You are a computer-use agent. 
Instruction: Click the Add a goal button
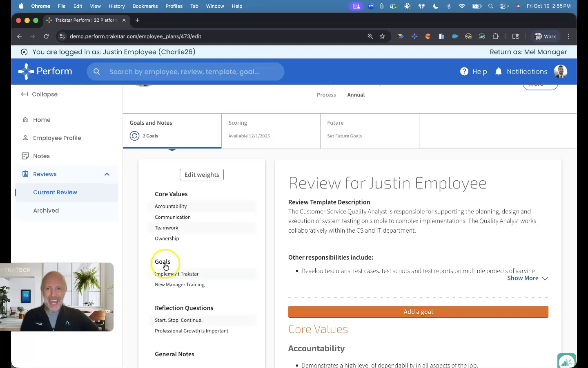pyautogui.click(x=418, y=312)
